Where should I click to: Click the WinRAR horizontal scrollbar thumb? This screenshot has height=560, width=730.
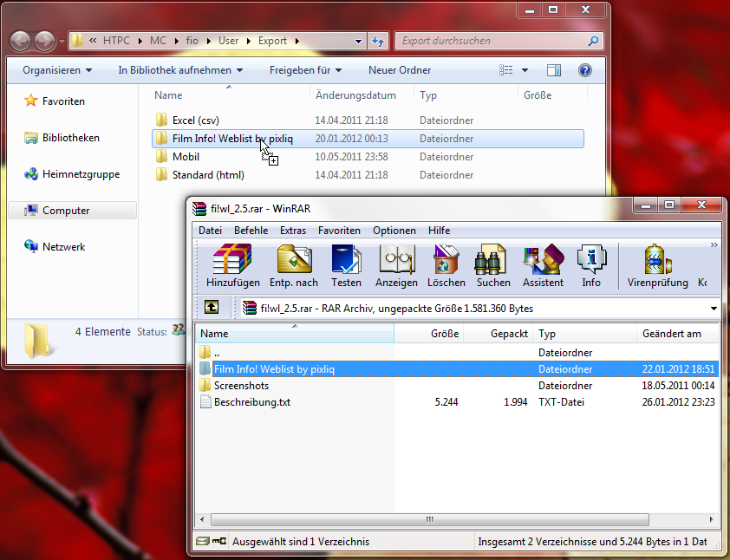[430, 519]
